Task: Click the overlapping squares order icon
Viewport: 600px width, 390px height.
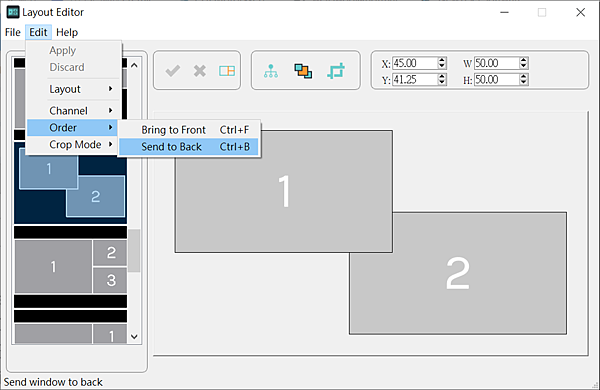Action: (x=303, y=71)
